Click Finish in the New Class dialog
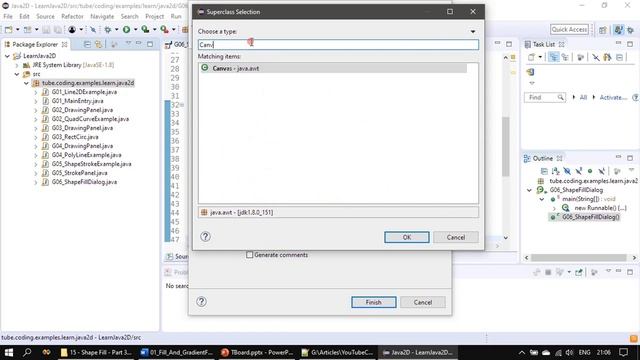Image resolution: width=640 pixels, height=360 pixels. click(373, 302)
